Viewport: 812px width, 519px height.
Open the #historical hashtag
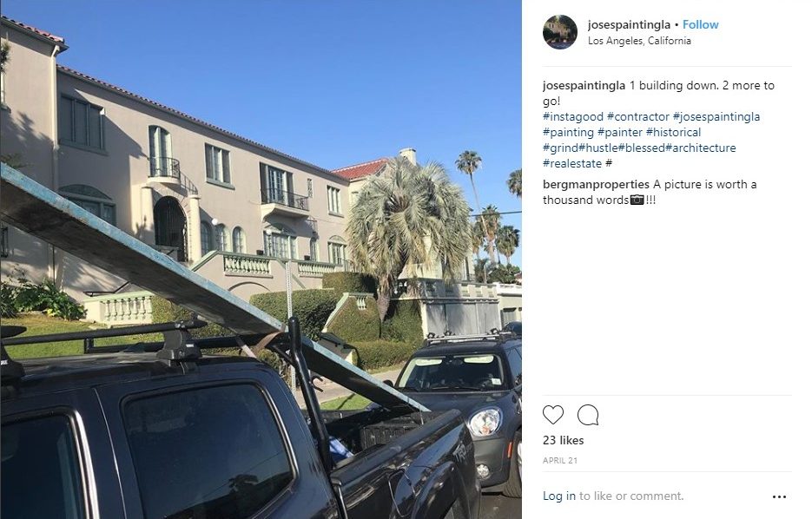673,133
